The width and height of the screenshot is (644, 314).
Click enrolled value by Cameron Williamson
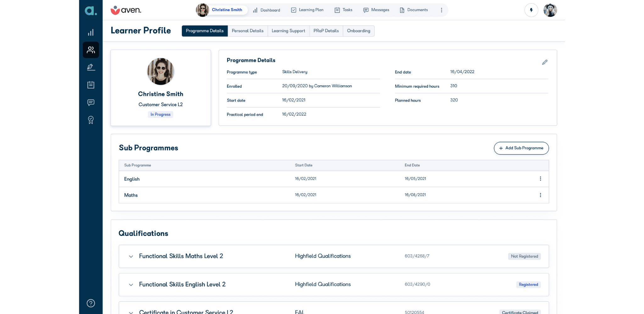click(317, 86)
